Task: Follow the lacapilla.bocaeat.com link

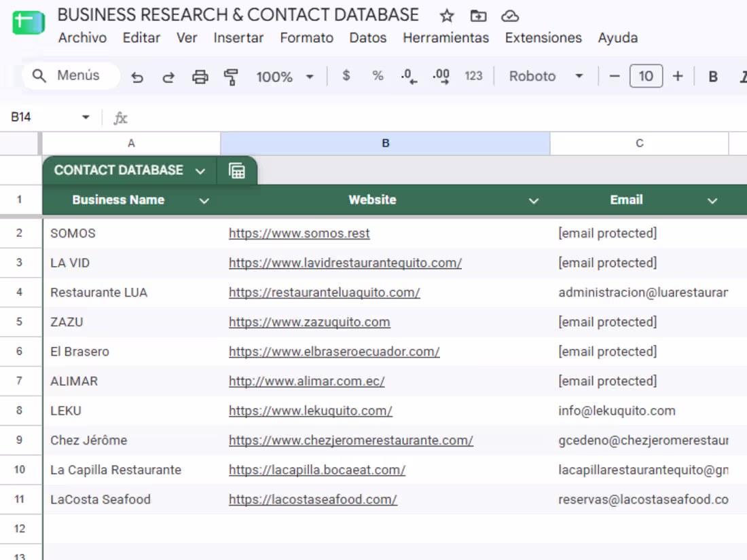Action: click(x=317, y=470)
